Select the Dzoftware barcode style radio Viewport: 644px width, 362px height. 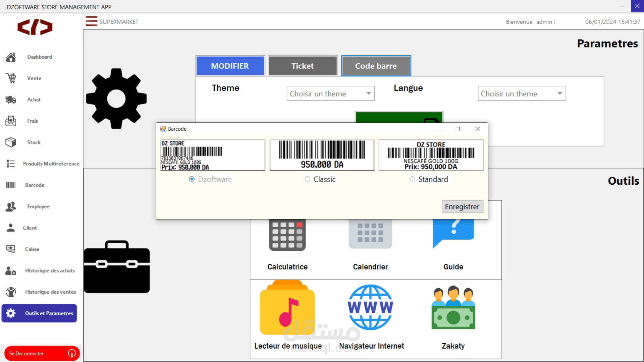point(192,179)
